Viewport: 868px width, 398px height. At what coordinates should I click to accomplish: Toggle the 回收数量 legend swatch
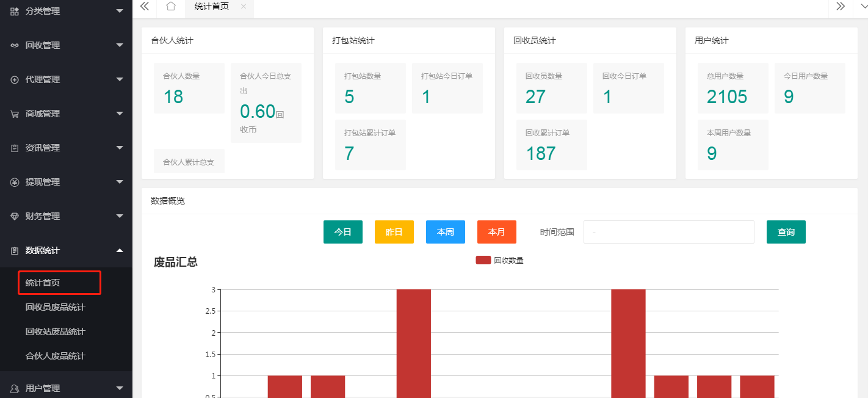(x=483, y=260)
